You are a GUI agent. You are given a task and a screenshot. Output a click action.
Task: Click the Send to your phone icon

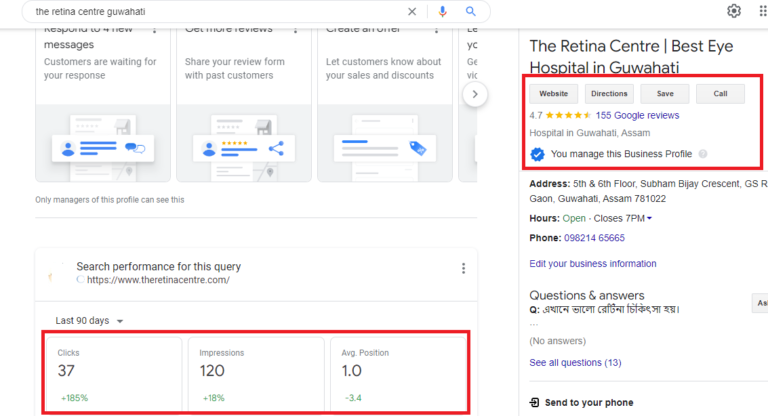point(535,403)
